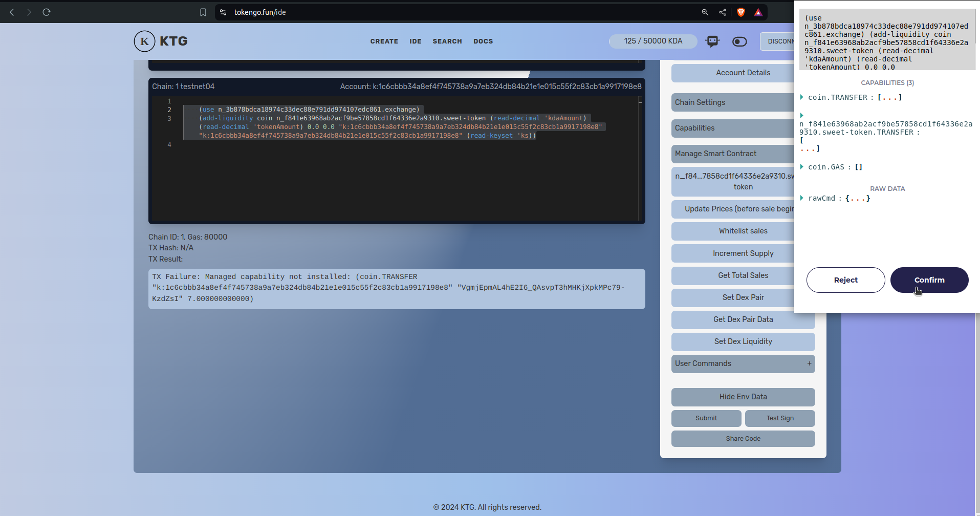Click the browser back arrow

[12, 12]
